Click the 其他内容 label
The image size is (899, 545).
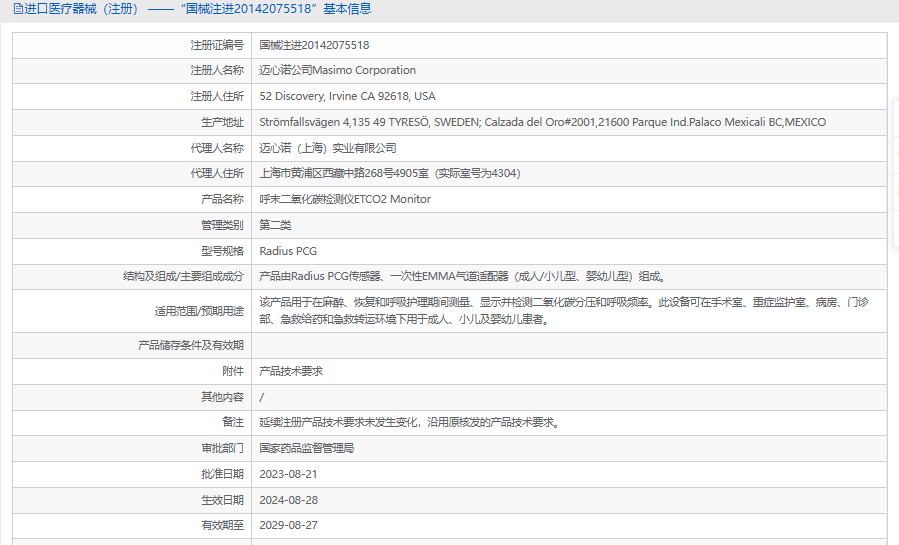222,397
